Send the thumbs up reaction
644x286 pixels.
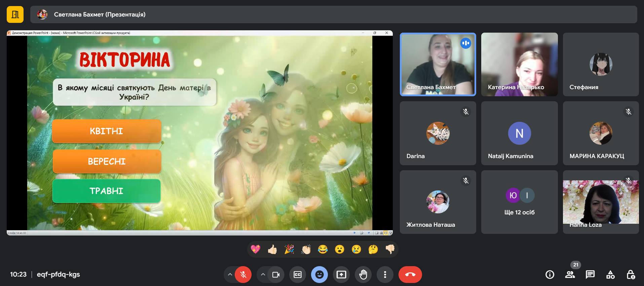(272, 249)
